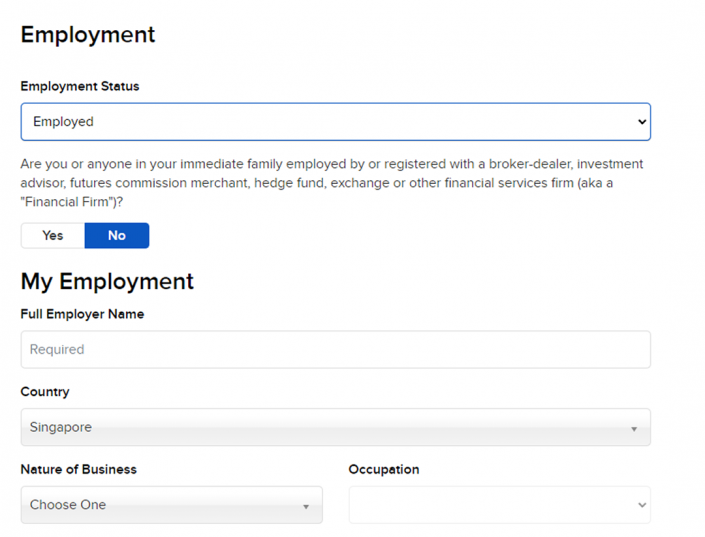Image resolution: width=705 pixels, height=537 pixels.
Task: Click the Country field label
Action: point(45,392)
